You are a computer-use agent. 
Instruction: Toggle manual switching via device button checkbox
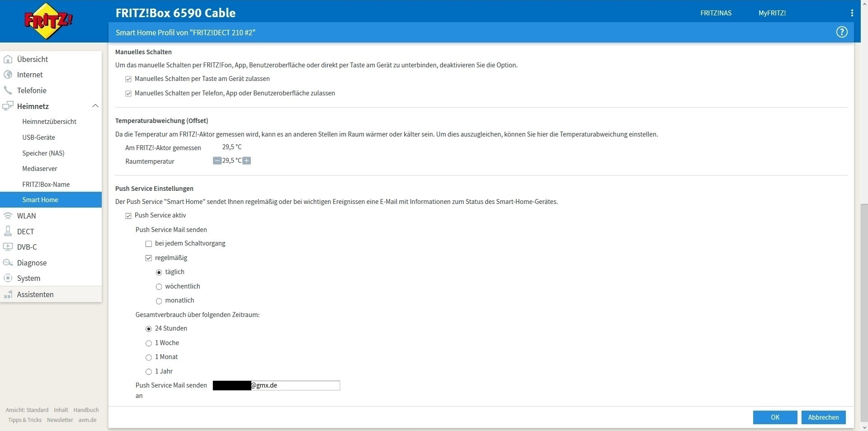(x=128, y=79)
